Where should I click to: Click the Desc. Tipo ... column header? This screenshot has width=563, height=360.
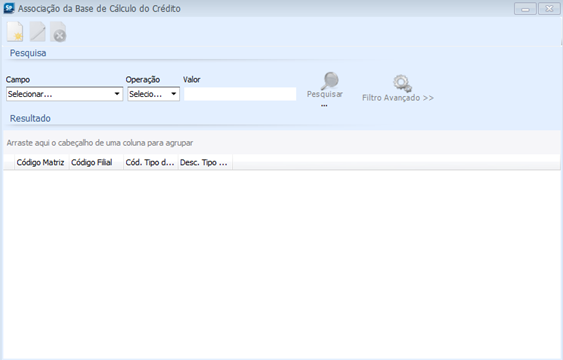pos(205,162)
